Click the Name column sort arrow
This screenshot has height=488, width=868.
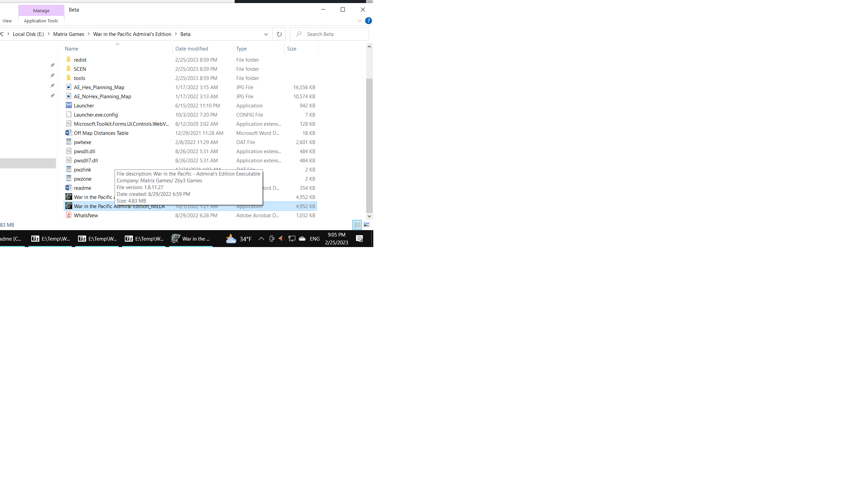click(x=117, y=44)
